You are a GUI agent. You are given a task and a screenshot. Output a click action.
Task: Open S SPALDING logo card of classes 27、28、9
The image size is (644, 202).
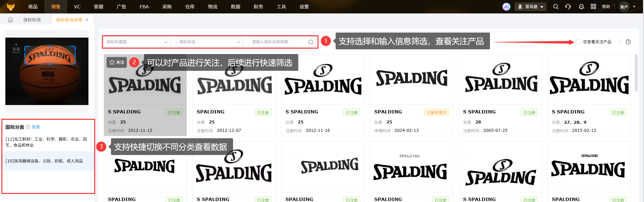point(589,95)
